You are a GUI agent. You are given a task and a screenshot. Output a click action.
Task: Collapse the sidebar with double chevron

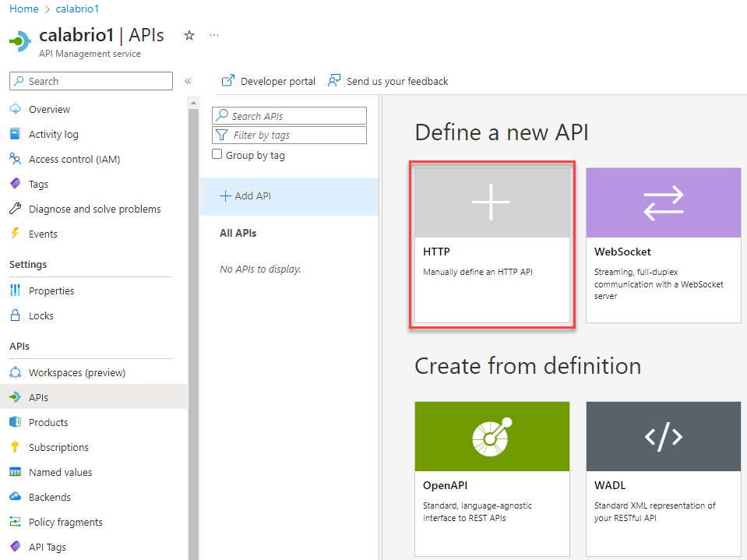tap(188, 81)
